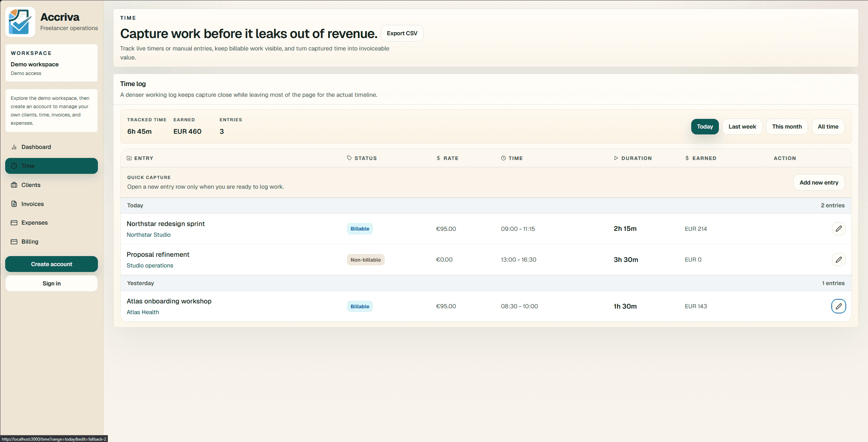Edit the Northstar redesign sprint entry pencil icon
The height and width of the screenshot is (442, 868).
click(839, 228)
